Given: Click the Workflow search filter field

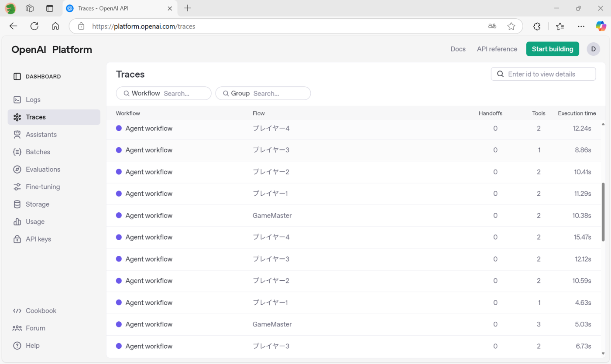Looking at the screenshot, I should pyautogui.click(x=164, y=93).
